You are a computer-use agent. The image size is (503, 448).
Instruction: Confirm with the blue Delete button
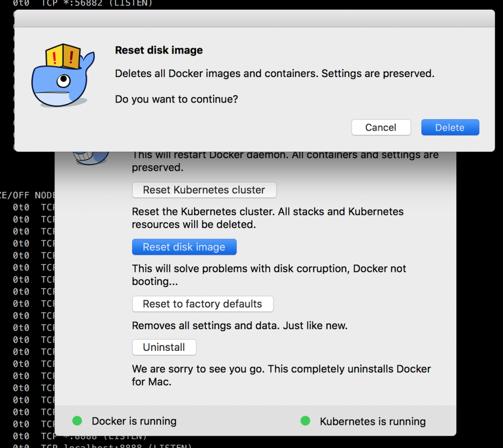click(x=450, y=127)
